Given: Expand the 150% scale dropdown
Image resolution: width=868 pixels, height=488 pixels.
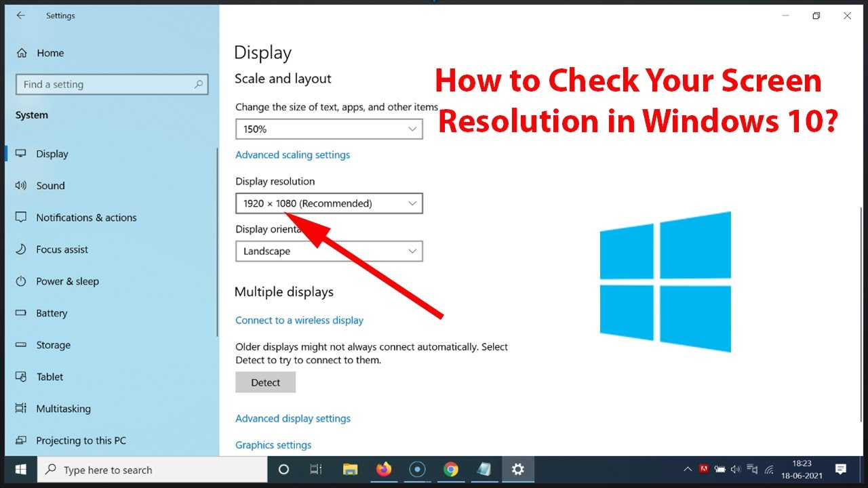Looking at the screenshot, I should point(329,129).
